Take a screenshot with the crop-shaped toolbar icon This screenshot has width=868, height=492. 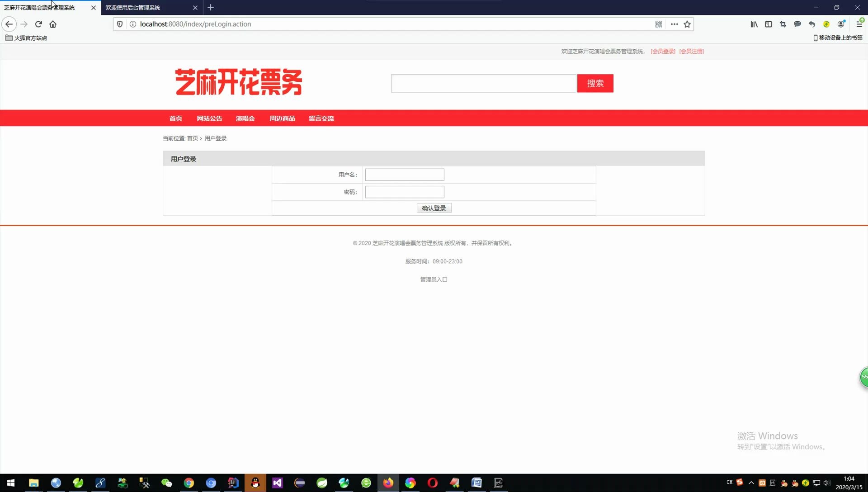(783, 24)
